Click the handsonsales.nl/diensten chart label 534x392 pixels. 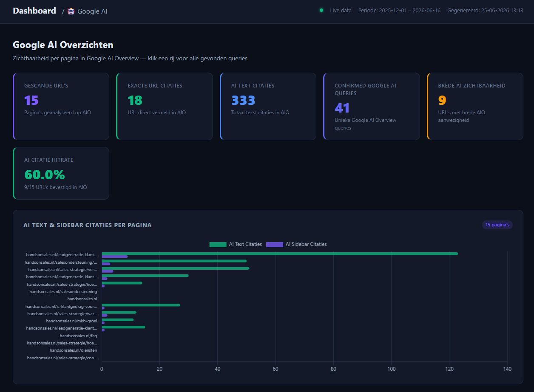pos(73,350)
